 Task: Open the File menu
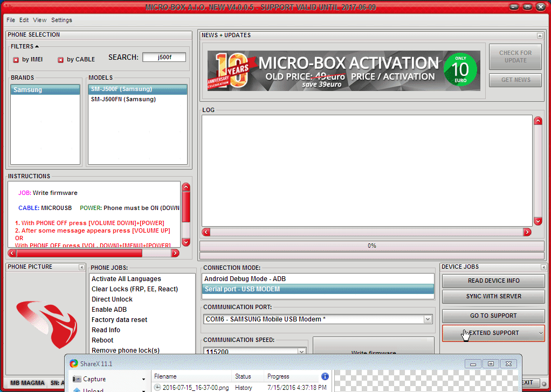11,20
